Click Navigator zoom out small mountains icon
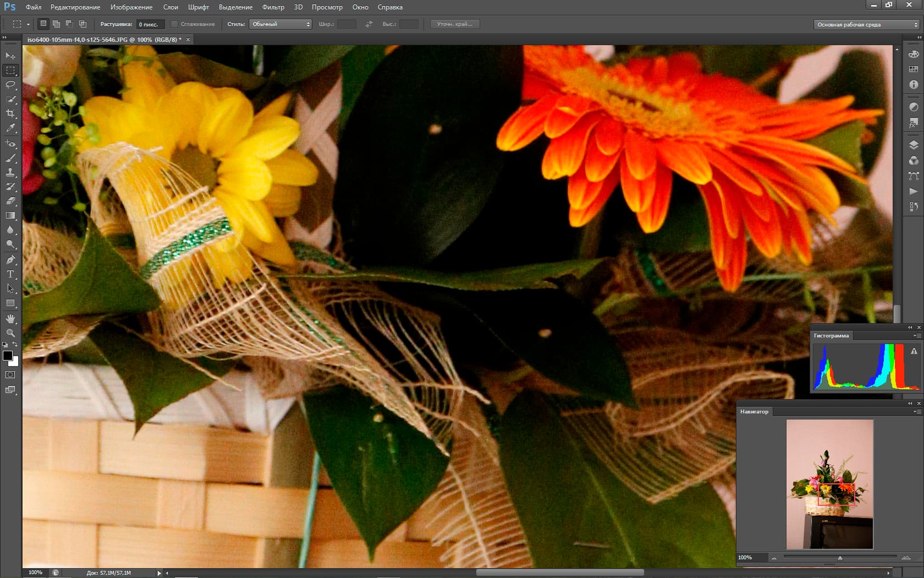Image resolution: width=924 pixels, height=578 pixels. click(x=774, y=558)
